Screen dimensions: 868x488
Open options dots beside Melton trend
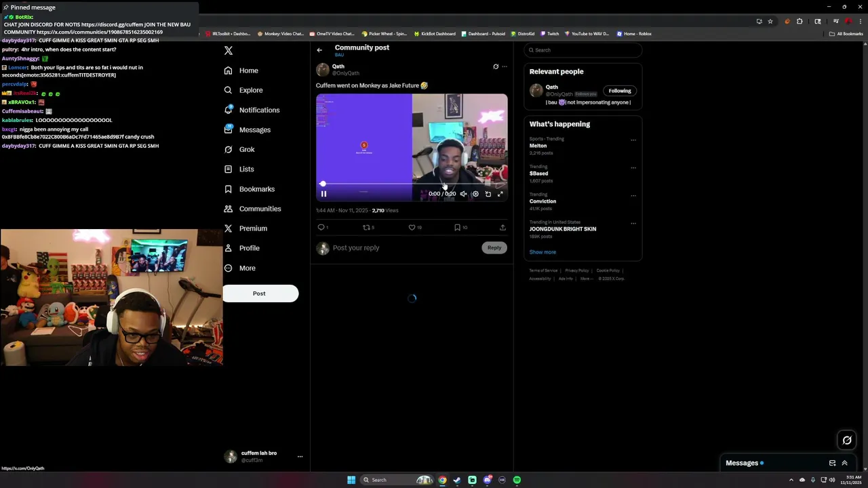tap(633, 140)
